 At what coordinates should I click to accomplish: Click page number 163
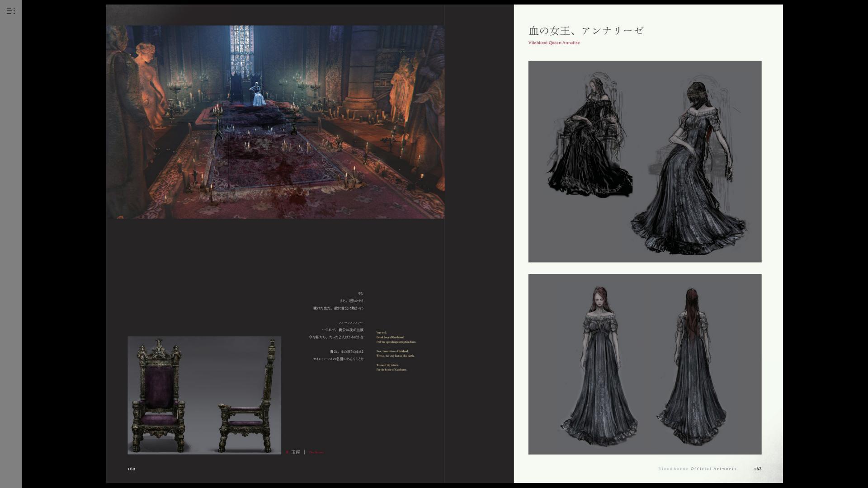tap(758, 469)
